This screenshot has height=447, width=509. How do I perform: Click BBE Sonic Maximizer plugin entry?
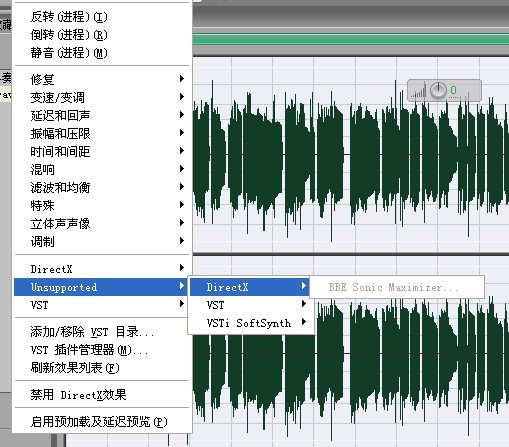point(397,287)
